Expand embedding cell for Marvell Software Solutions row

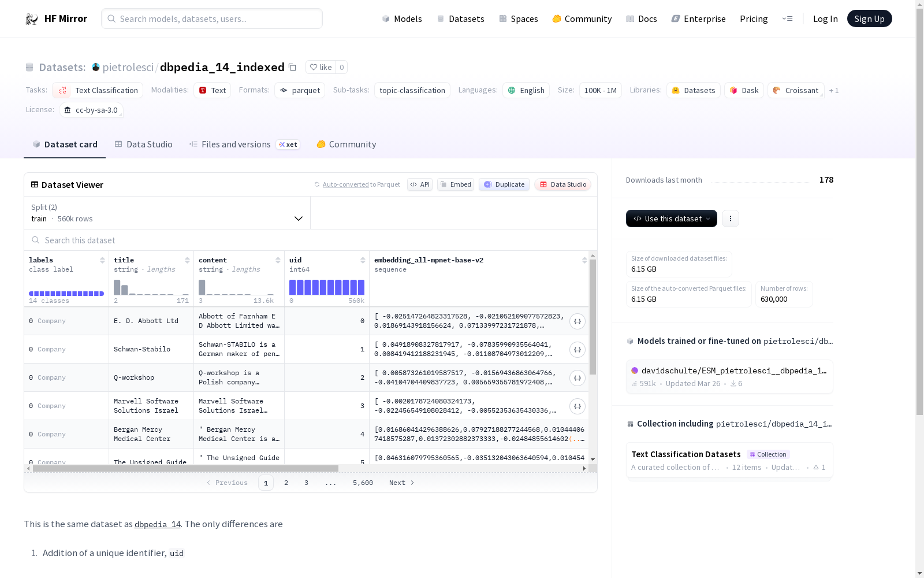click(x=577, y=406)
